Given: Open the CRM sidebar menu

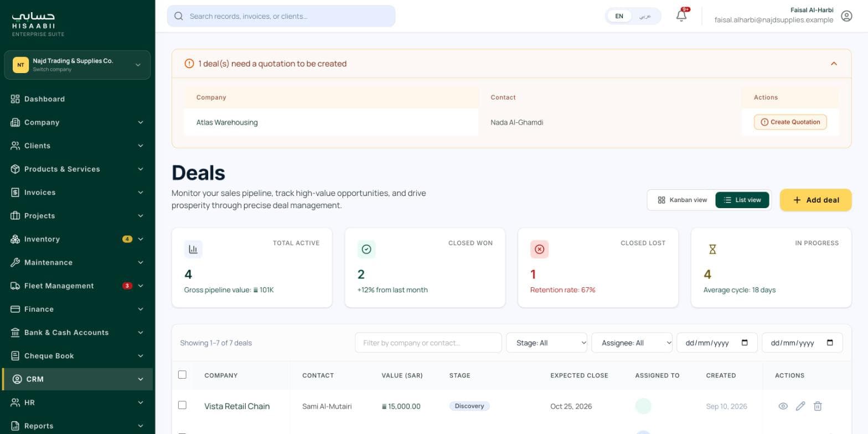Looking at the screenshot, I should click(x=77, y=379).
